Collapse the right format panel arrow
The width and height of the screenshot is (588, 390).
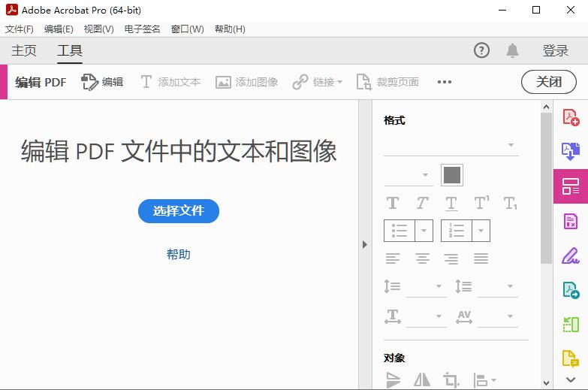[x=365, y=245]
